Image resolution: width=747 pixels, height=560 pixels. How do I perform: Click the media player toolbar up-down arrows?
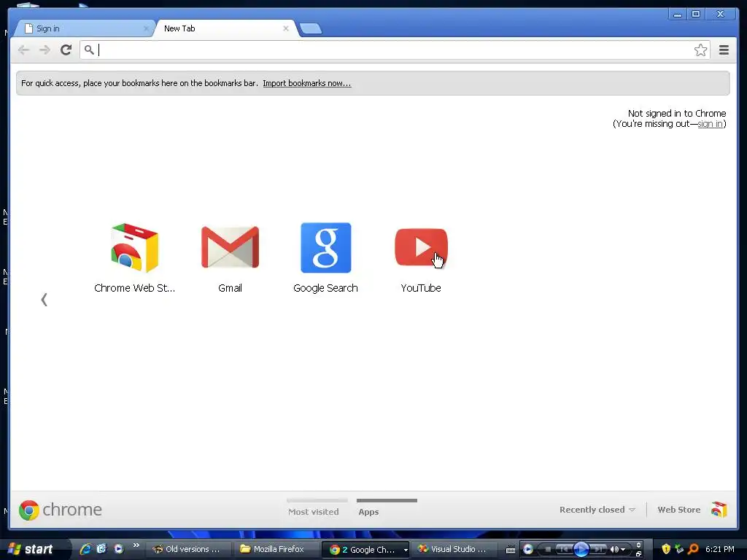point(638,545)
